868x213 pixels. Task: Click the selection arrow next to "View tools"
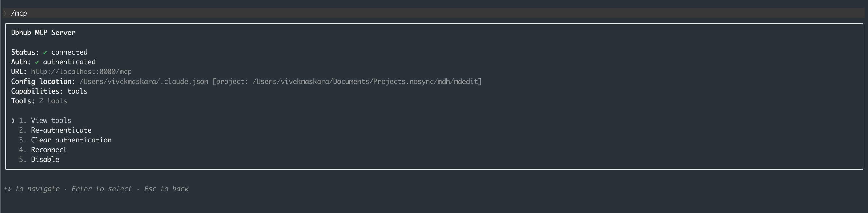click(13, 120)
